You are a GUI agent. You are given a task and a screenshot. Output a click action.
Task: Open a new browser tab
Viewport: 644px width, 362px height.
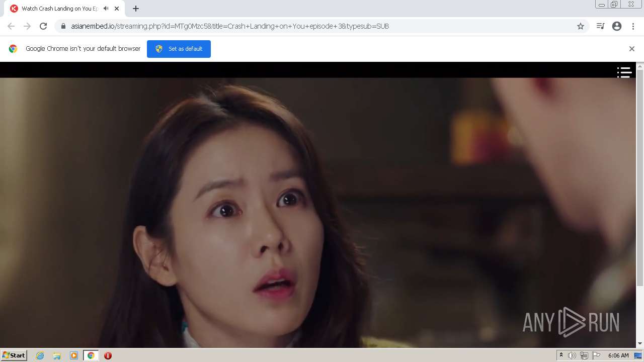pyautogui.click(x=136, y=9)
